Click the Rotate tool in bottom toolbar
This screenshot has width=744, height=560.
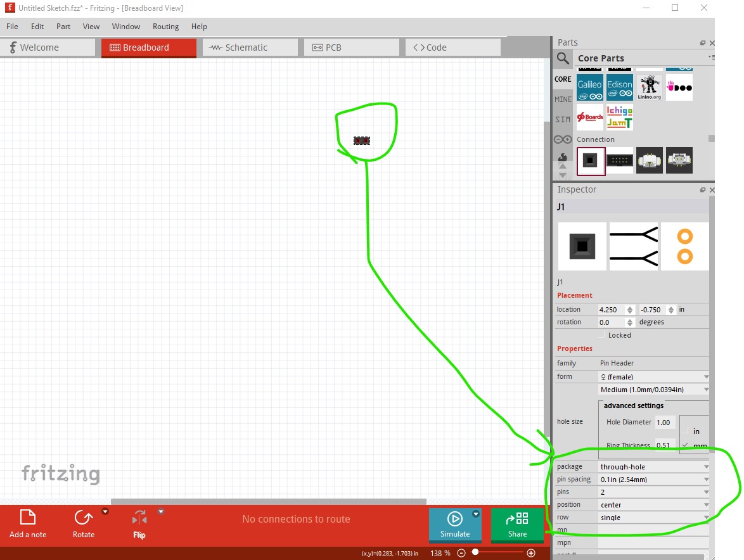click(84, 524)
